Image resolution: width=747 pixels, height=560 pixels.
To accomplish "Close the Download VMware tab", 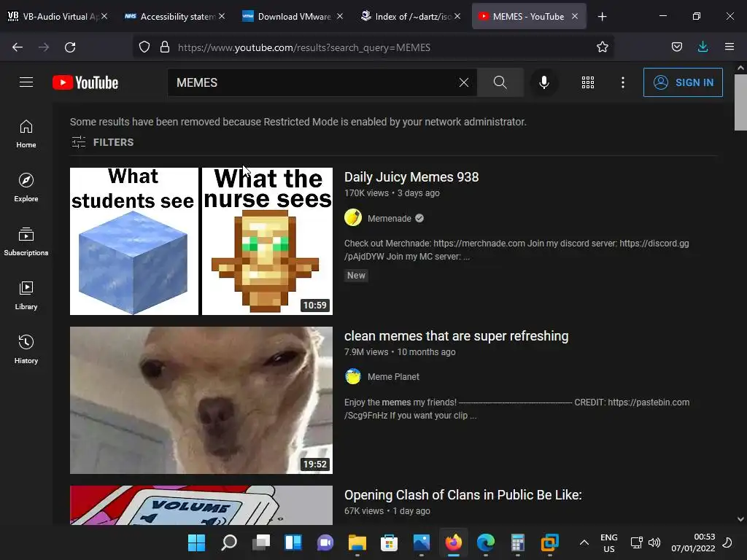I will point(340,16).
